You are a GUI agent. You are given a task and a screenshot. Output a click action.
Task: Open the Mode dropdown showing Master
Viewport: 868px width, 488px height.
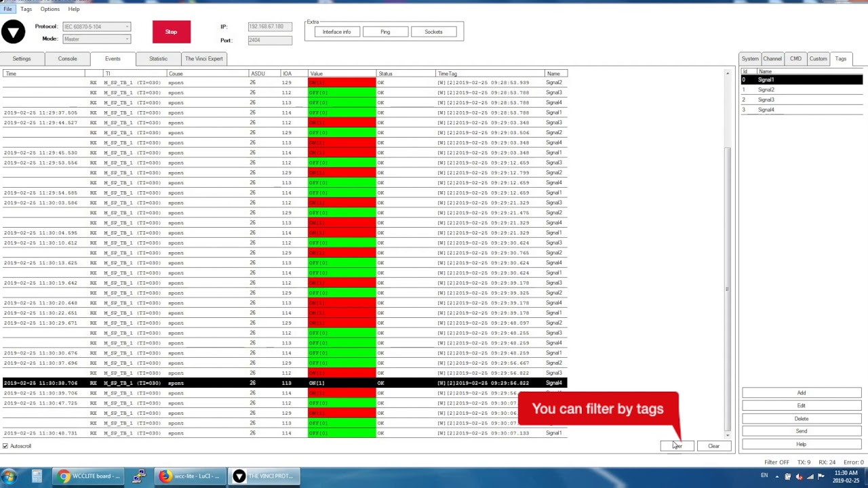[x=96, y=39]
